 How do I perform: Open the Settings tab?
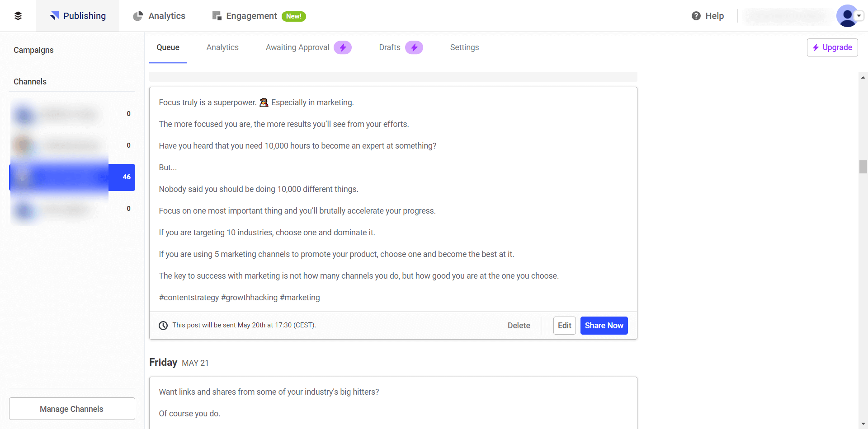pyautogui.click(x=464, y=47)
